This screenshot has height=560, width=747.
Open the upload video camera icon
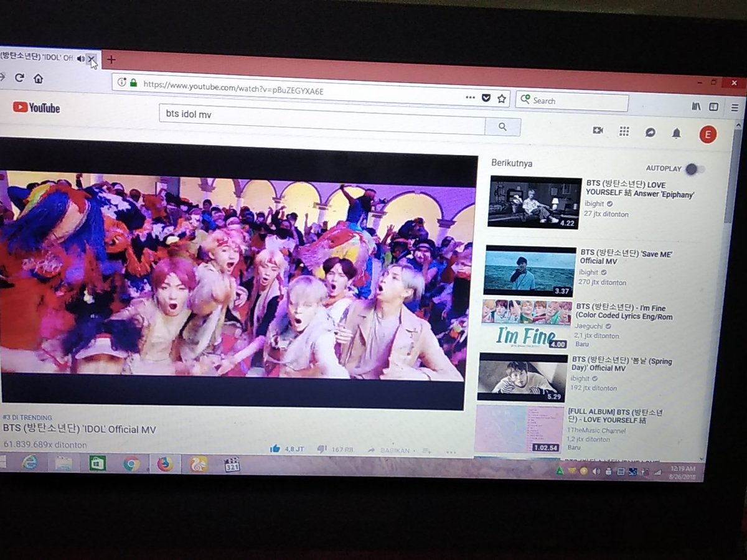pos(598,131)
